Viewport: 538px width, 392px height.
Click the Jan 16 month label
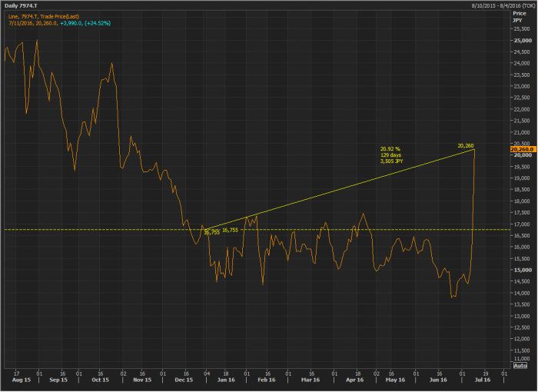(226, 380)
